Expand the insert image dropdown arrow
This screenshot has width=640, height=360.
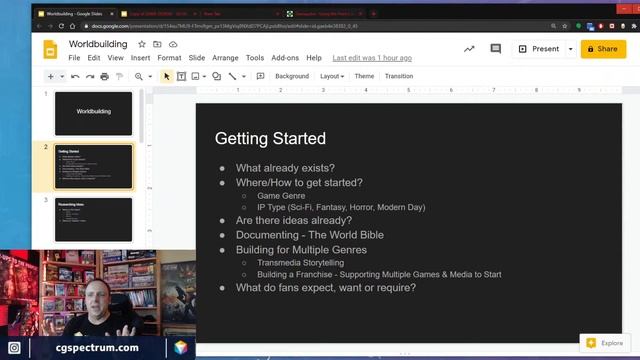[x=204, y=76]
